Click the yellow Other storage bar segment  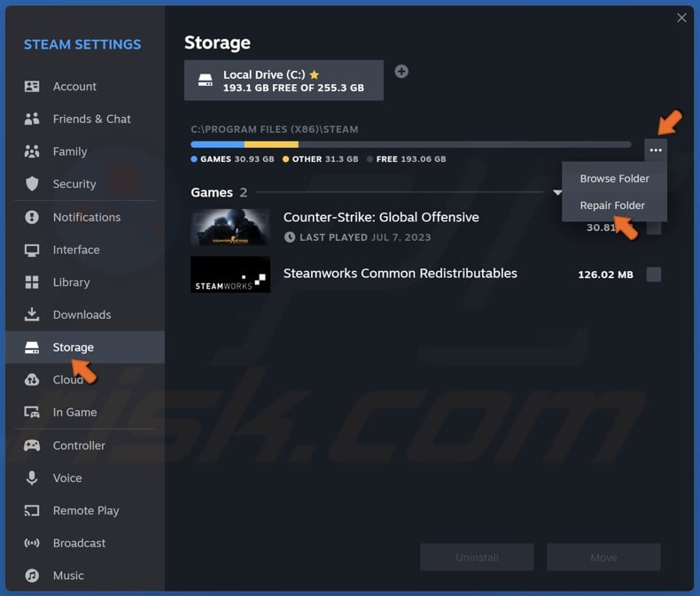[271, 144]
